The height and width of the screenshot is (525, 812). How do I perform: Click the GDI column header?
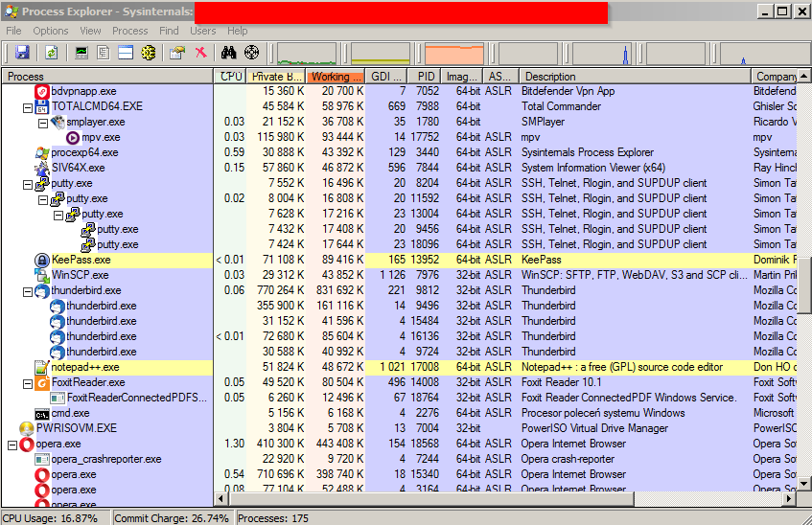[x=386, y=77]
